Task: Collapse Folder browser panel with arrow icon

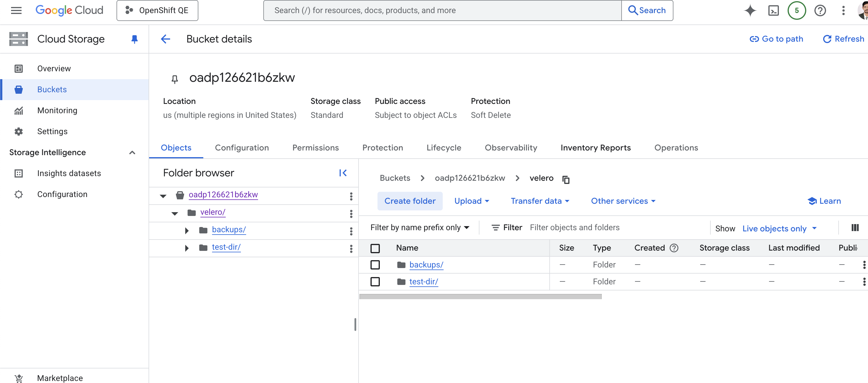Action: pos(343,173)
